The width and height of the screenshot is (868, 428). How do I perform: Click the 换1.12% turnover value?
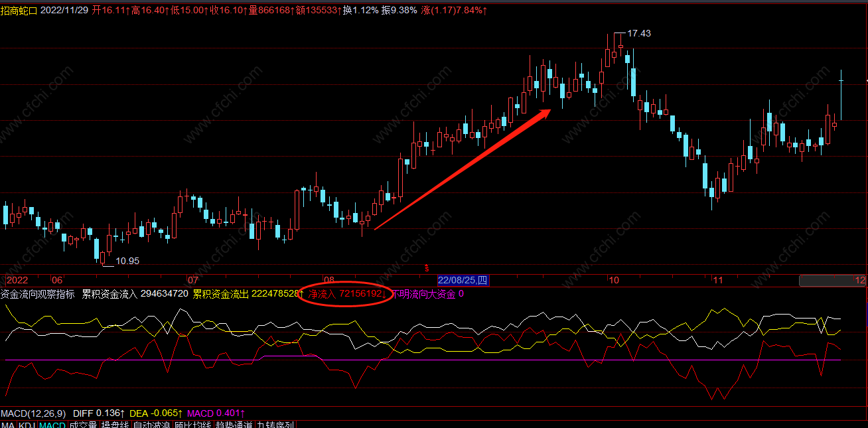tap(360, 11)
